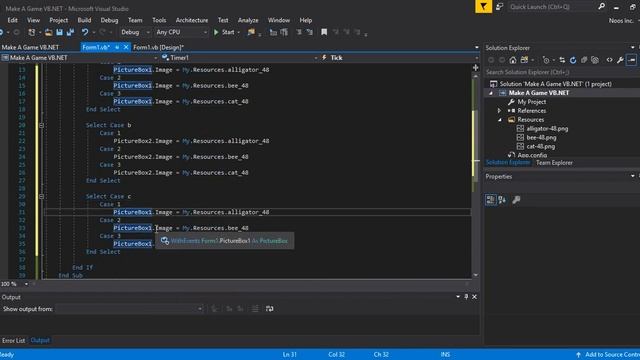Close the Output panel
640x360 pixels.
[x=474, y=297]
